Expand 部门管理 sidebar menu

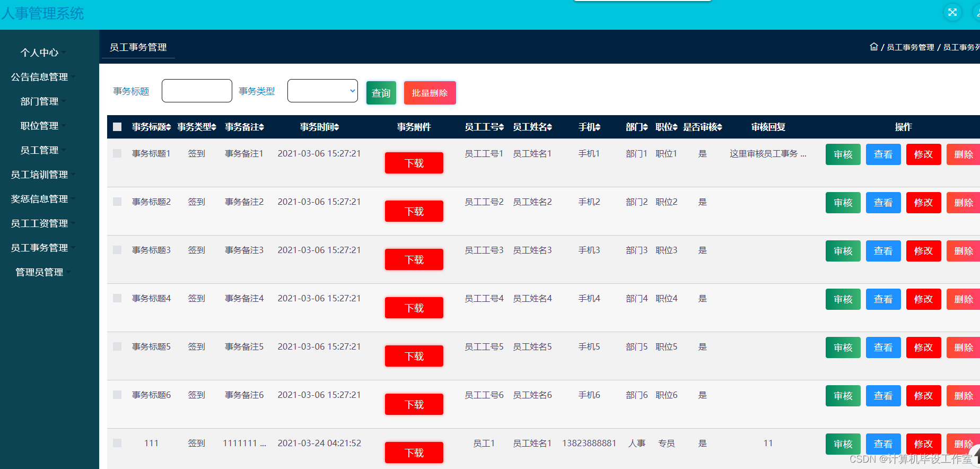click(x=43, y=101)
